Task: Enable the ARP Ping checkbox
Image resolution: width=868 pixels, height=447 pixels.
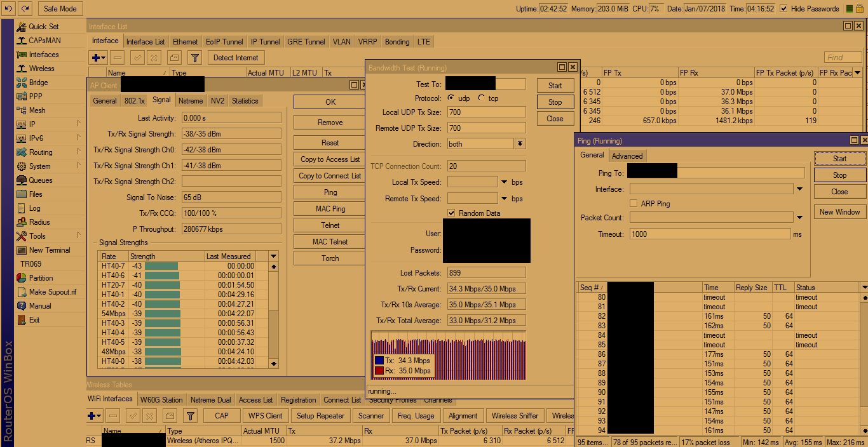Action: pos(634,204)
